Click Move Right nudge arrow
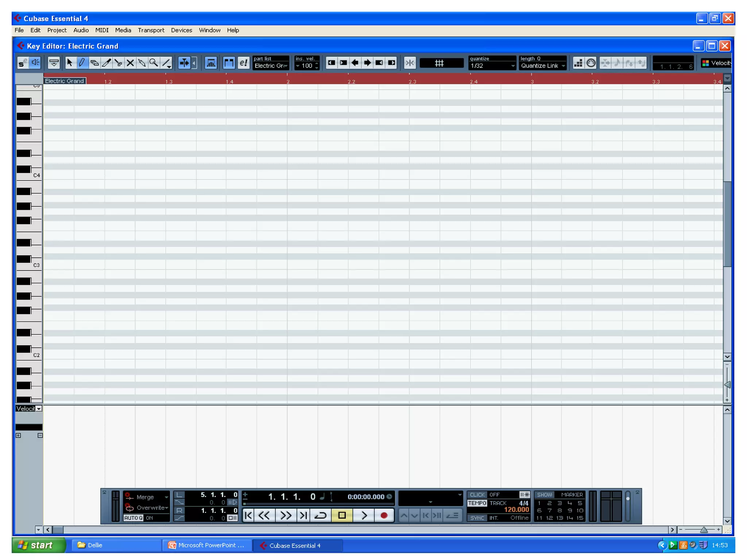The image size is (747, 560). coord(367,63)
